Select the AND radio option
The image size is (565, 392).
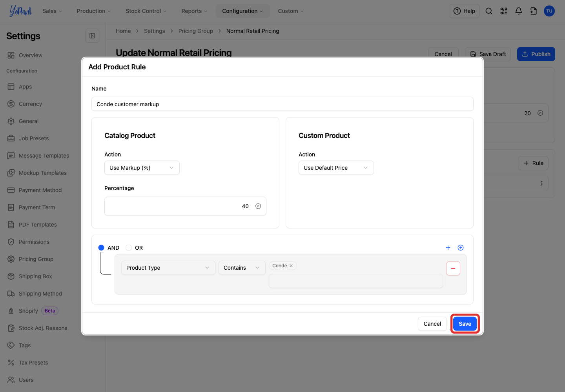pos(101,248)
